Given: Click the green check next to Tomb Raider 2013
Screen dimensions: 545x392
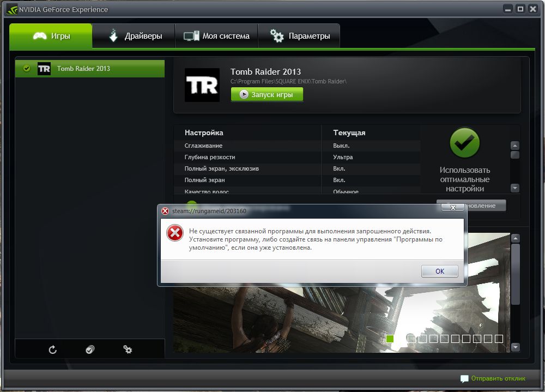Looking at the screenshot, I should point(26,68).
